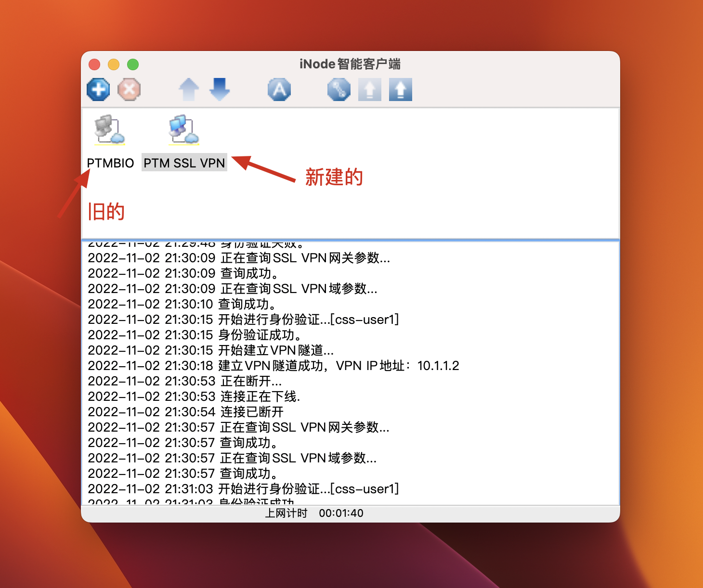Click log line 21:30:18 建立VPN隧道成功
This screenshot has width=703, height=588.
point(273,366)
